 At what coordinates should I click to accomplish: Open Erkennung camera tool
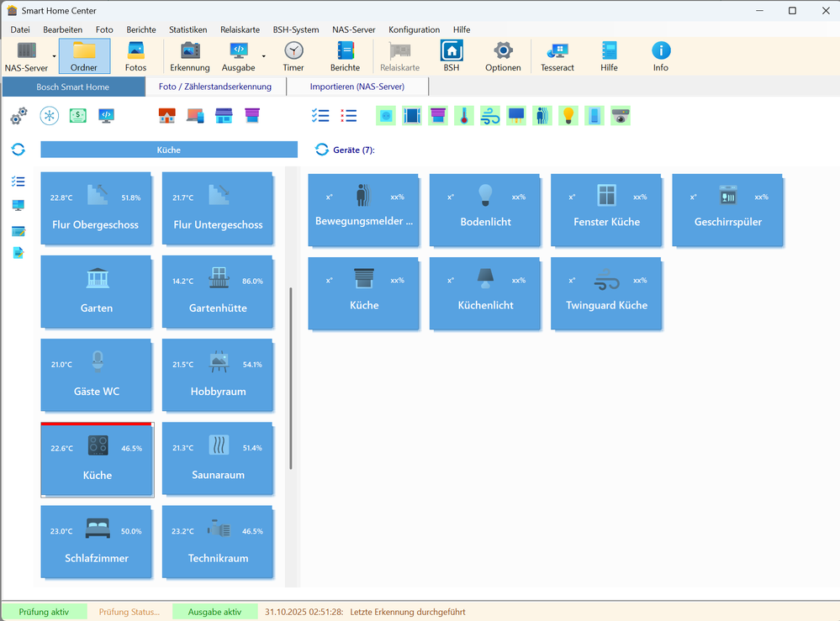tap(190, 55)
